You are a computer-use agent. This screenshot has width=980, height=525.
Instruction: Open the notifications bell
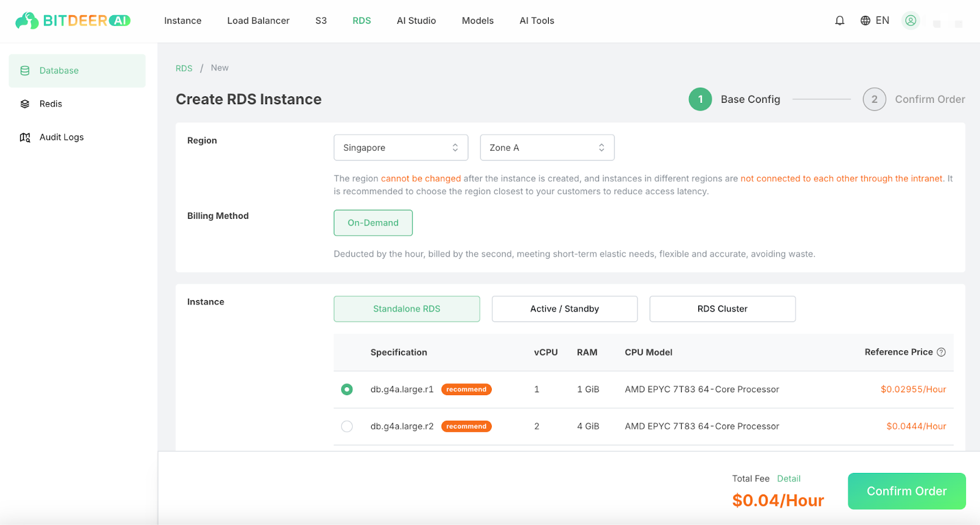pyautogui.click(x=840, y=21)
